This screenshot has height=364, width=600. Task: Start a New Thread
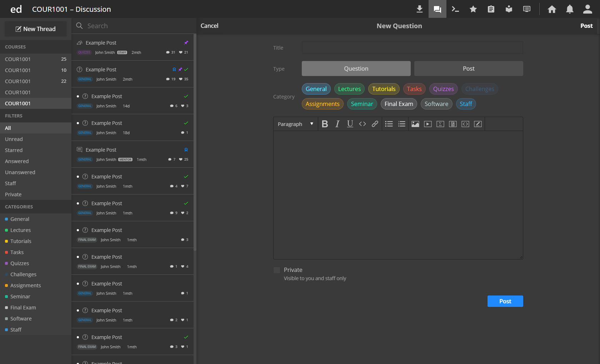click(35, 29)
